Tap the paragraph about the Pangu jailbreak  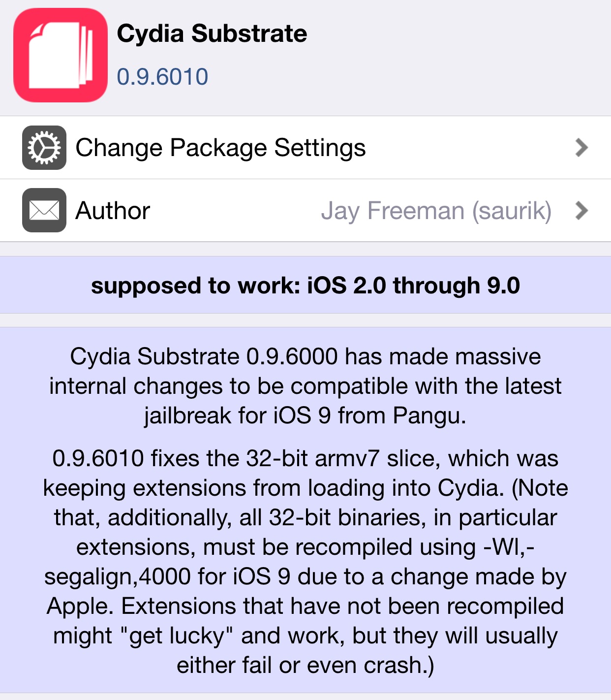pos(305,386)
